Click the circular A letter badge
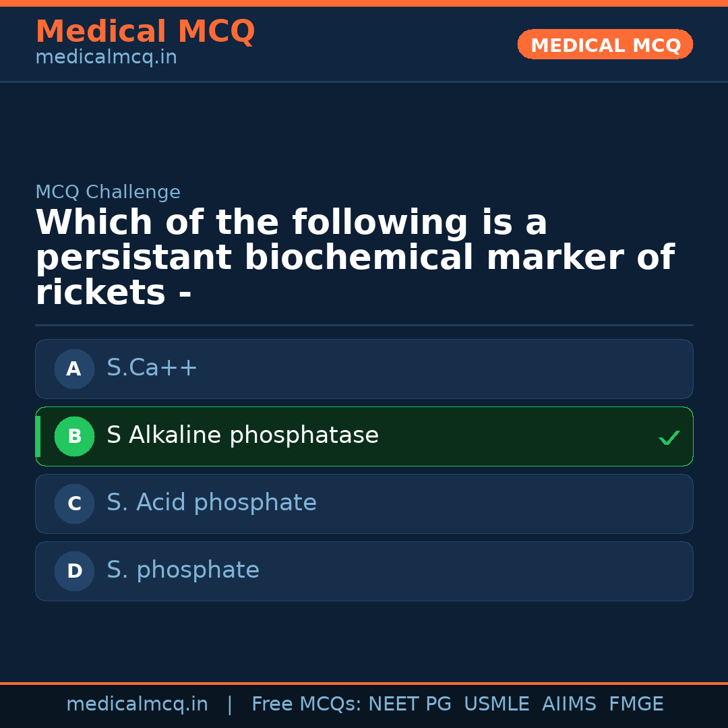Screen dimensions: 728x728 (74, 369)
